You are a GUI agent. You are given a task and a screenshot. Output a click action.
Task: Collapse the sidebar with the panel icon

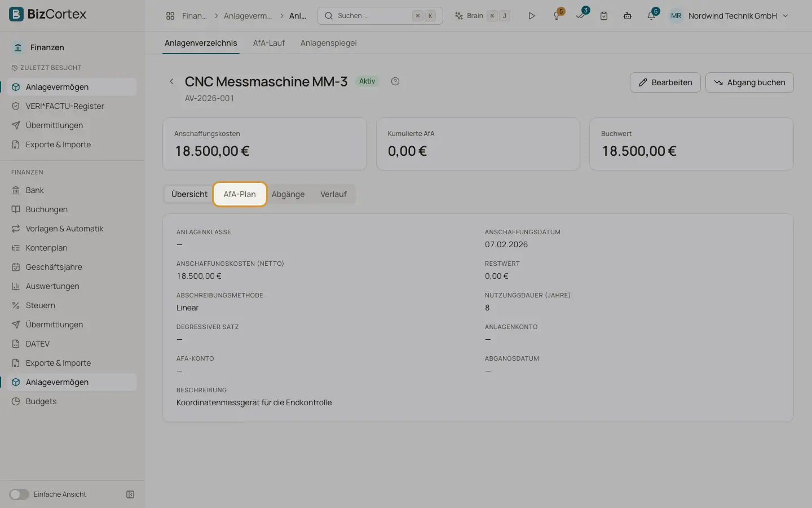click(130, 494)
